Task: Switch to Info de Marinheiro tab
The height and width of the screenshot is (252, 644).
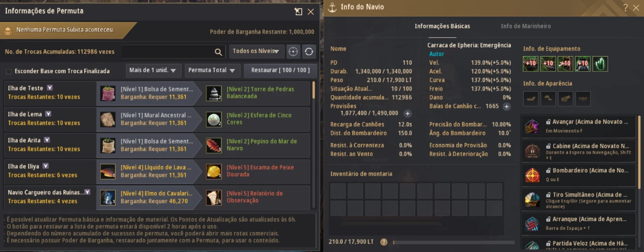Action: (x=526, y=26)
